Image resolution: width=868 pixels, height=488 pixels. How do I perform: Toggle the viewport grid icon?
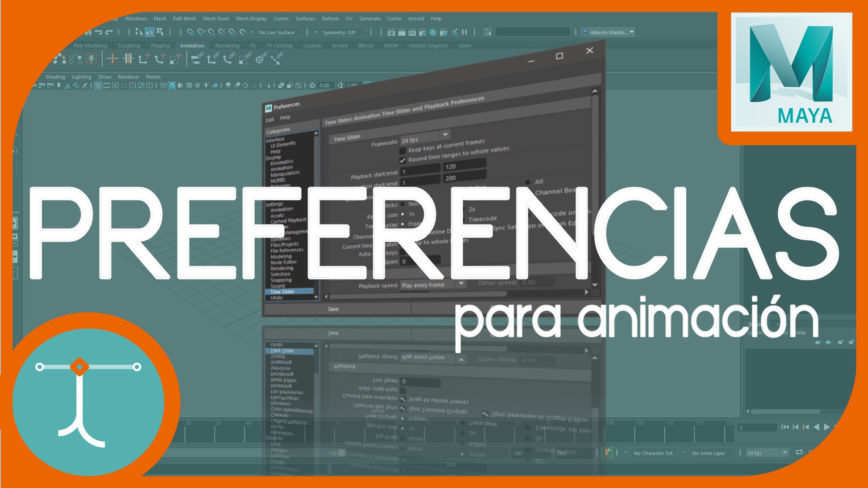(98, 86)
